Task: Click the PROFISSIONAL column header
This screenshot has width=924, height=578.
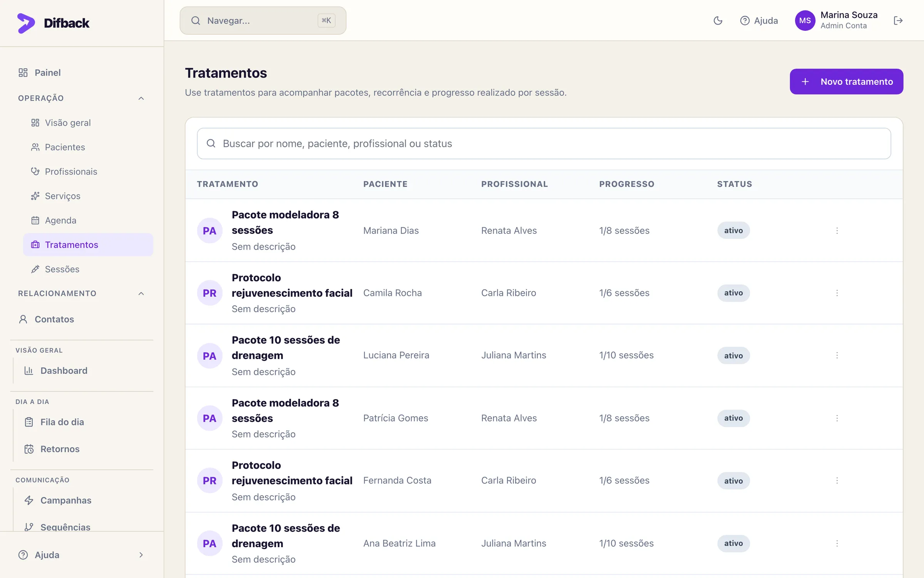Action: [x=514, y=184]
